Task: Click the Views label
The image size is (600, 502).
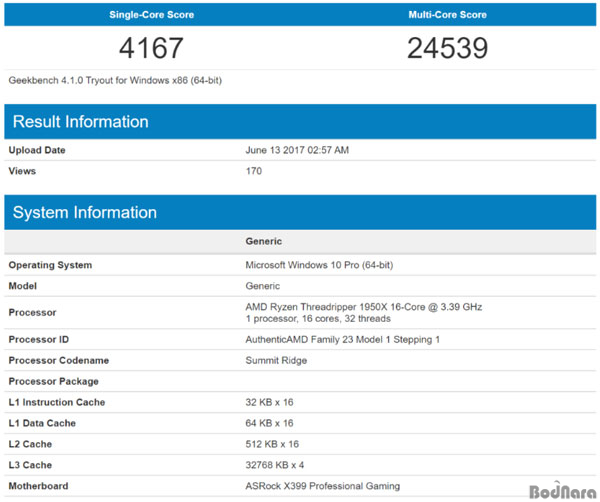Action: 22,171
